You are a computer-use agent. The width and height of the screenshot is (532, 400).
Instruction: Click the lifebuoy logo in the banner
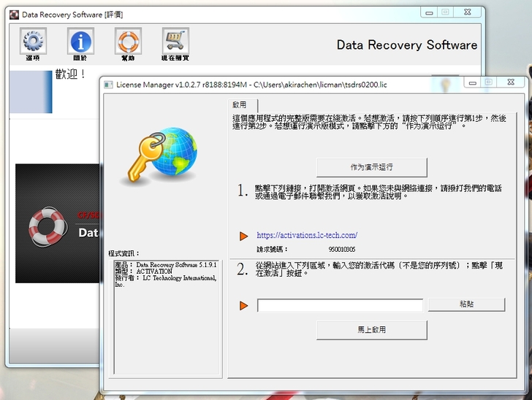(x=47, y=226)
